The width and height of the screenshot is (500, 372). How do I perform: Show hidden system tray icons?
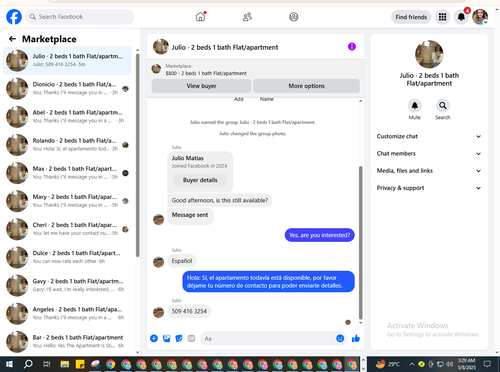click(412, 364)
